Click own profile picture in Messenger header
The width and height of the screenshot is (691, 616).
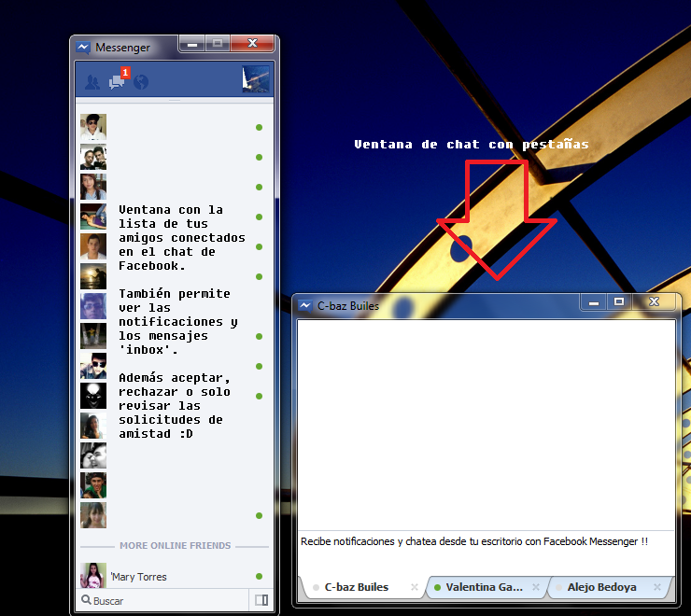pos(256,79)
